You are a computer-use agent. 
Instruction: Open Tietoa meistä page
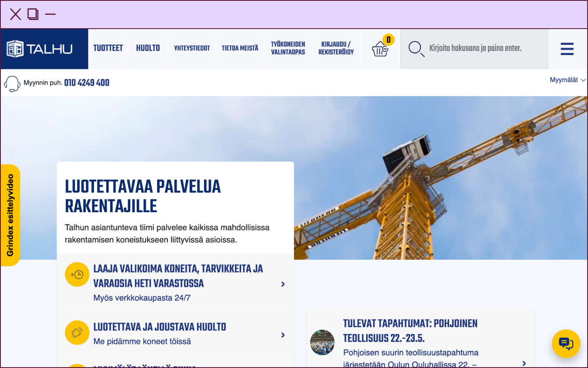click(240, 48)
